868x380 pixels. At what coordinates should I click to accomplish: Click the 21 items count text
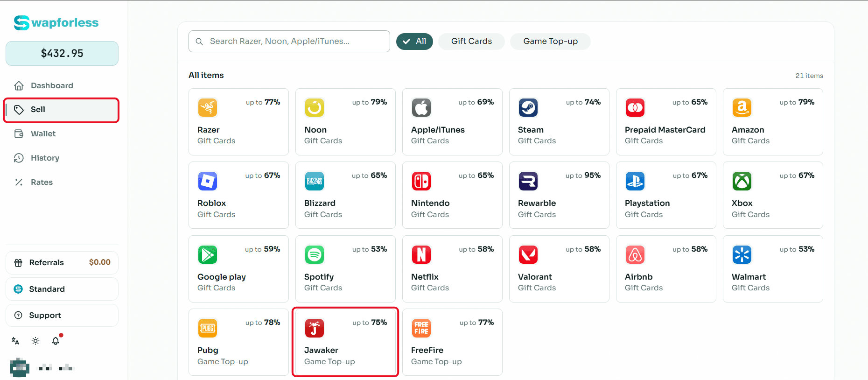(809, 76)
